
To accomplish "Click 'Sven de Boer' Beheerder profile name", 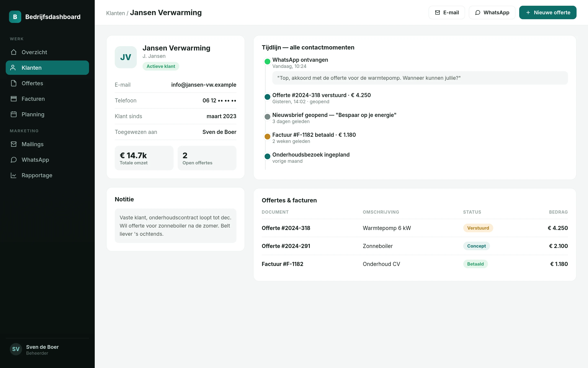I will [x=42, y=347].
